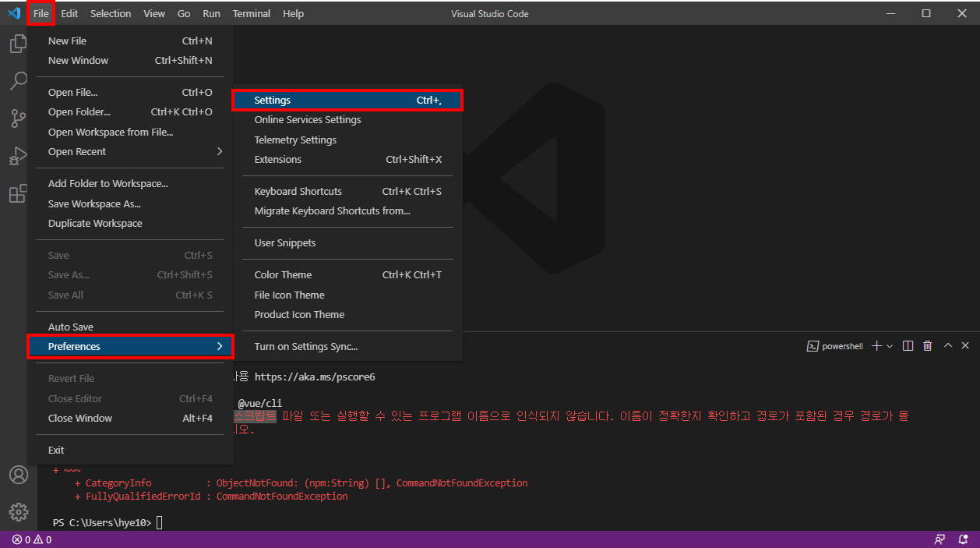Image resolution: width=980 pixels, height=548 pixels.
Task: Open the File menu
Action: [x=41, y=13]
